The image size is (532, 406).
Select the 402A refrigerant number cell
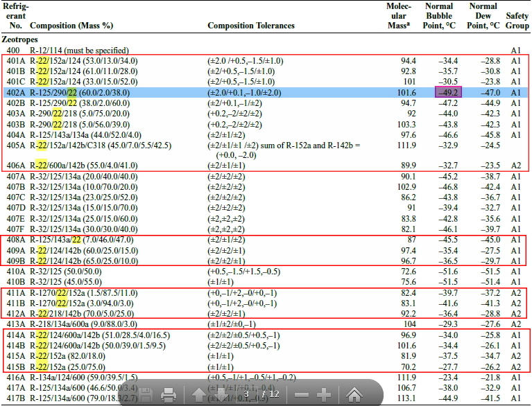(16, 93)
